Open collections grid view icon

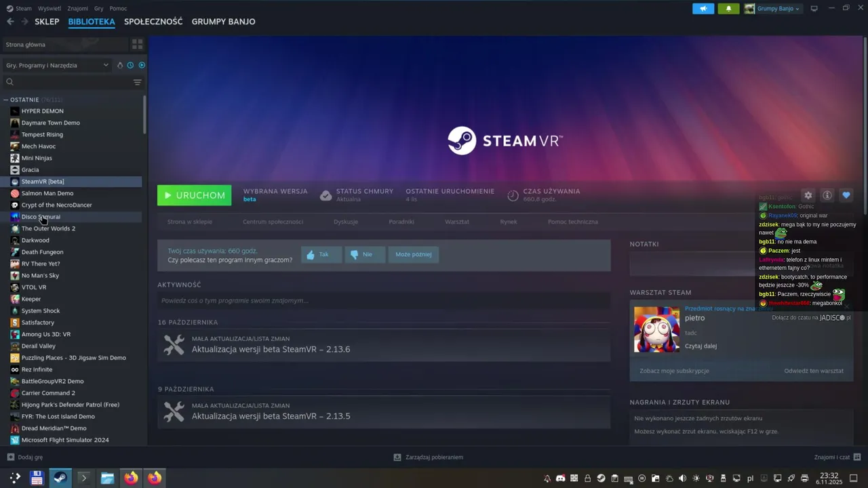(137, 45)
